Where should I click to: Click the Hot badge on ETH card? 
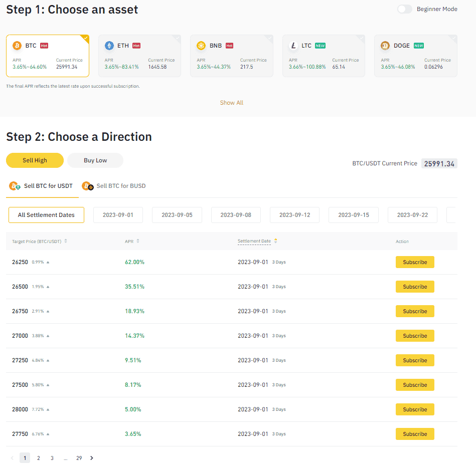136,46
